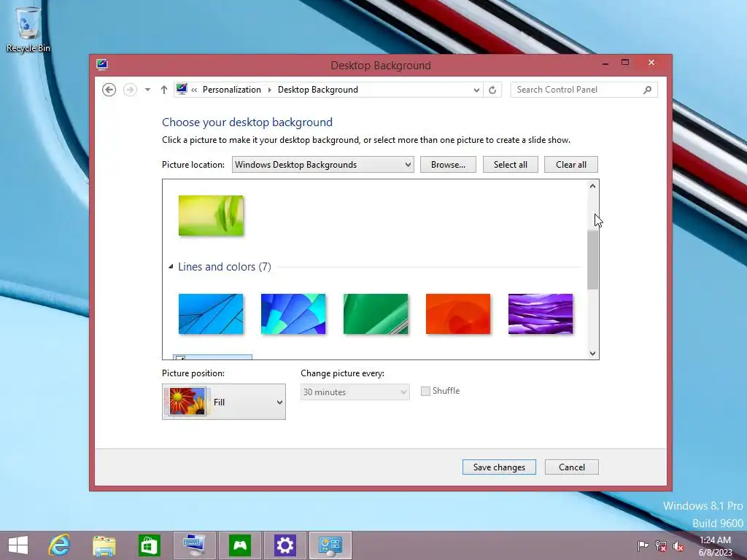This screenshot has width=747, height=560.
Task: Select the Recycle Bin desktop icon
Action: click(x=28, y=29)
